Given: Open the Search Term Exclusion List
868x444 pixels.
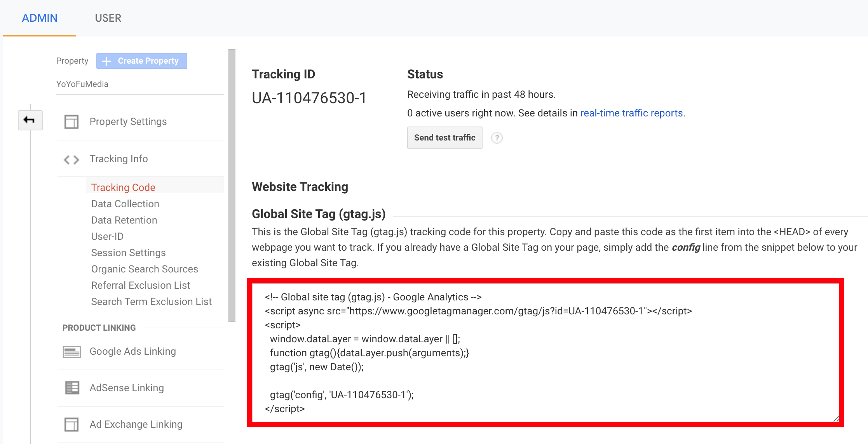Looking at the screenshot, I should pos(151,301).
